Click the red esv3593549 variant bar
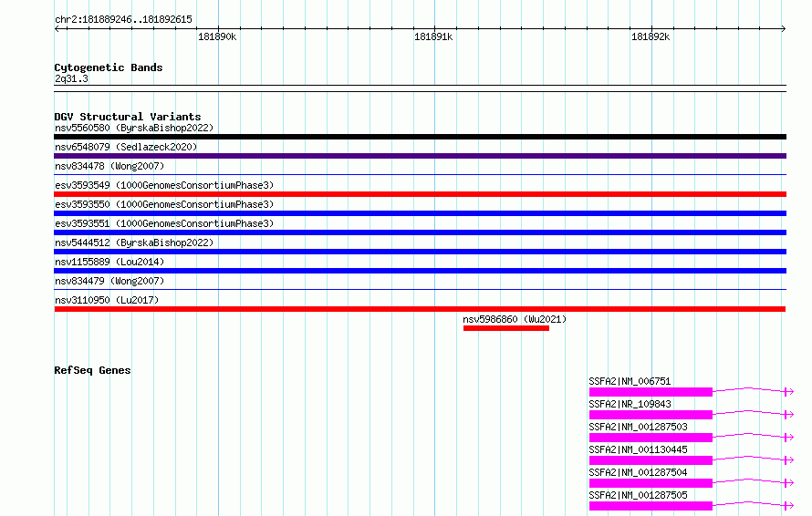The width and height of the screenshot is (812, 516). 420,194
